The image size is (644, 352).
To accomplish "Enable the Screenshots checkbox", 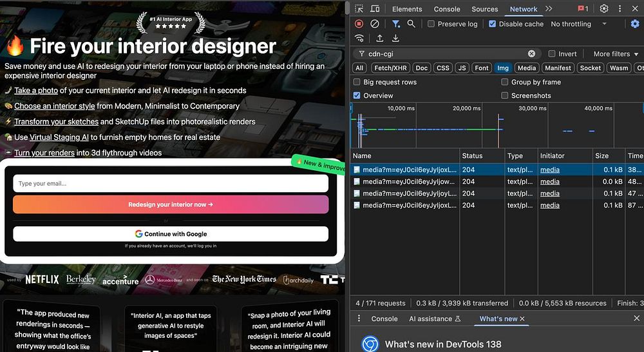I will click(x=505, y=95).
